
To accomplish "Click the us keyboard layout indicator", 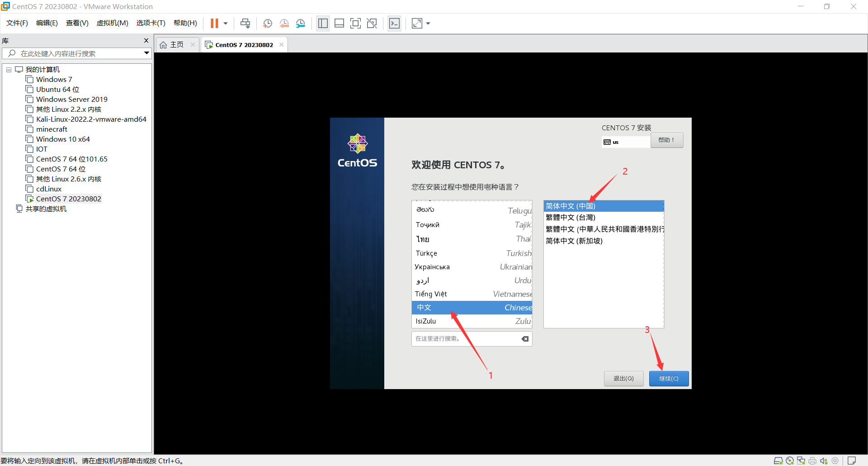I will click(x=626, y=142).
